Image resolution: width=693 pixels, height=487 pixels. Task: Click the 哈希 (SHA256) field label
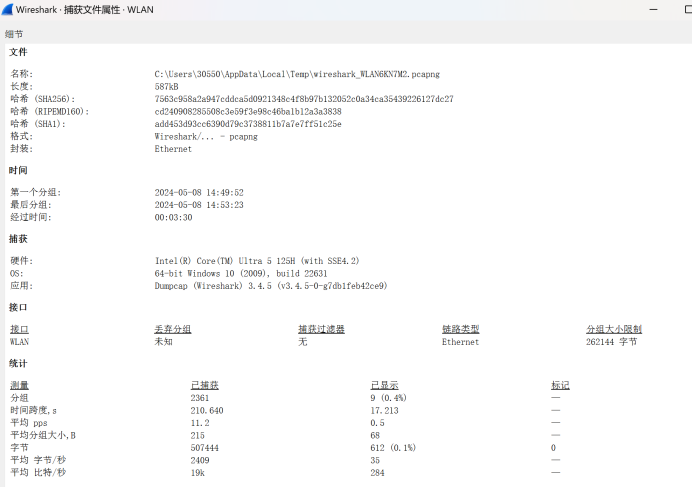click(43, 99)
